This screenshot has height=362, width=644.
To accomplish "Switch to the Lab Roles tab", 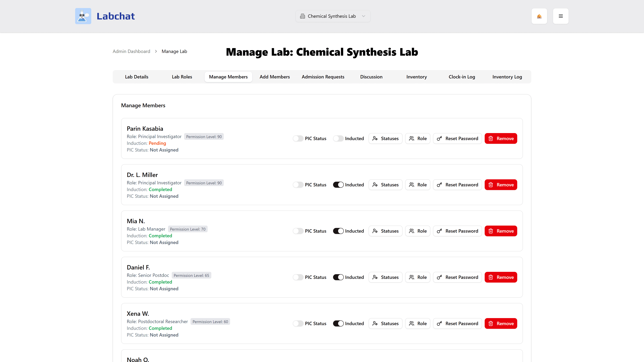I will [x=182, y=77].
